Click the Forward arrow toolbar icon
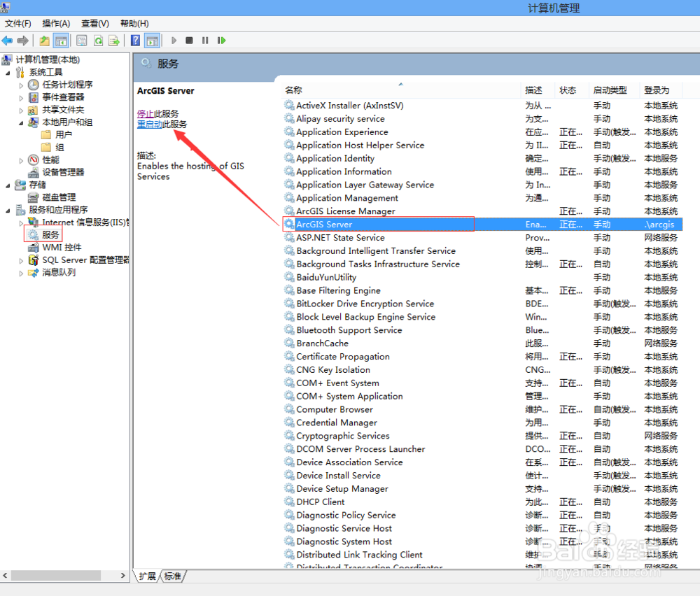 tap(23, 41)
